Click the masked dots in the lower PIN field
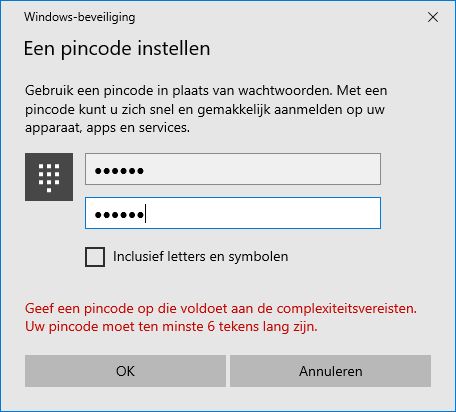 point(119,215)
